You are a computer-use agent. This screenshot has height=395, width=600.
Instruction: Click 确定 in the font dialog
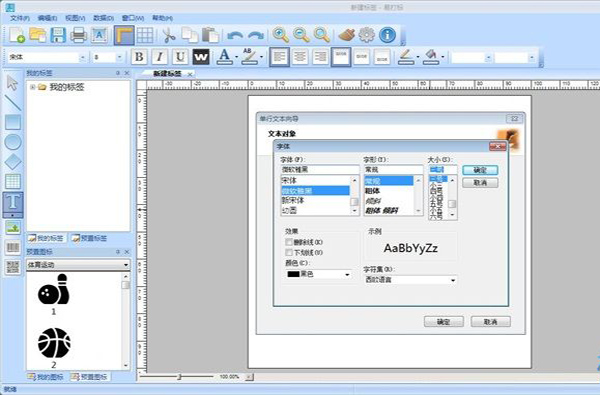pyautogui.click(x=480, y=170)
